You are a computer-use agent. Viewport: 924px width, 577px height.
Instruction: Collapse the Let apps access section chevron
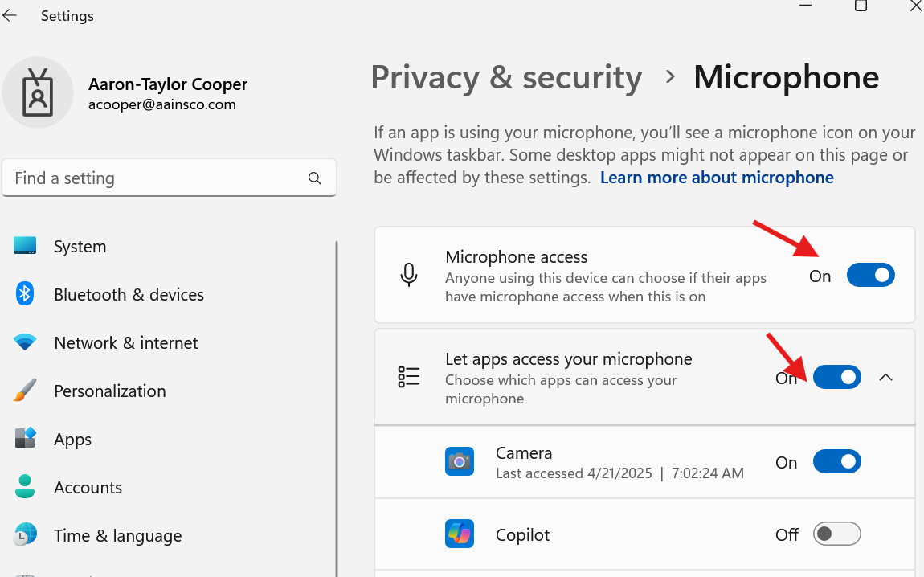886,377
